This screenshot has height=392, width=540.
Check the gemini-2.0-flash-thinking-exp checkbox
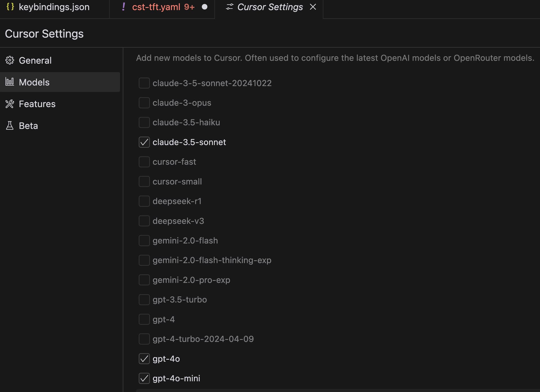click(144, 260)
